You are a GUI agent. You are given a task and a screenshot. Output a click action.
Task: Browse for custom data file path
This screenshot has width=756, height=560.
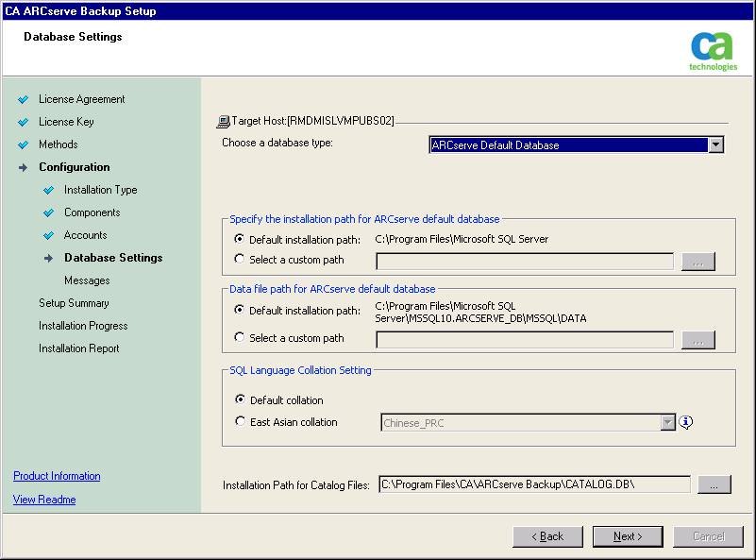[x=697, y=340]
